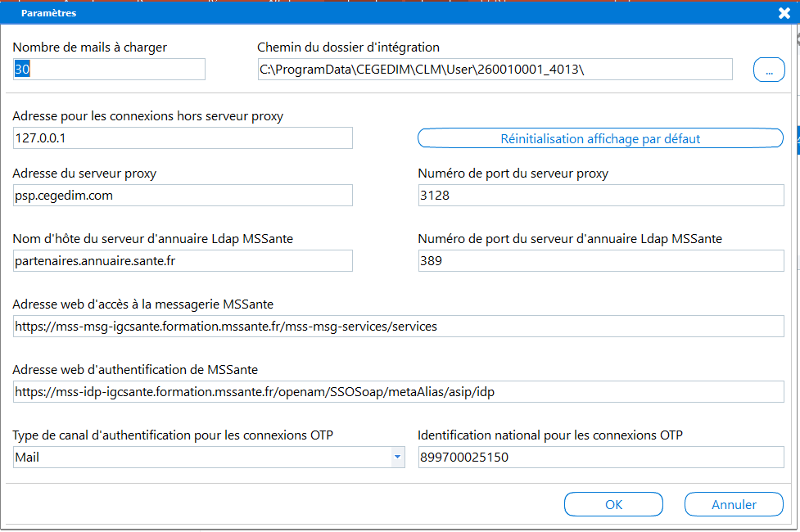The width and height of the screenshot is (800, 532).
Task: Click the Nombre de mails à charger field
Action: tap(109, 69)
